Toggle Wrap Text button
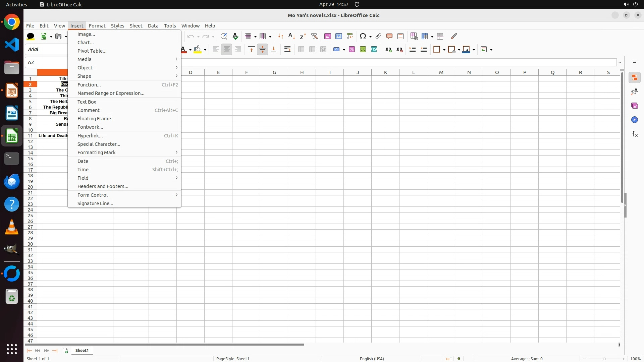The height and width of the screenshot is (362, 644). pos(287,50)
